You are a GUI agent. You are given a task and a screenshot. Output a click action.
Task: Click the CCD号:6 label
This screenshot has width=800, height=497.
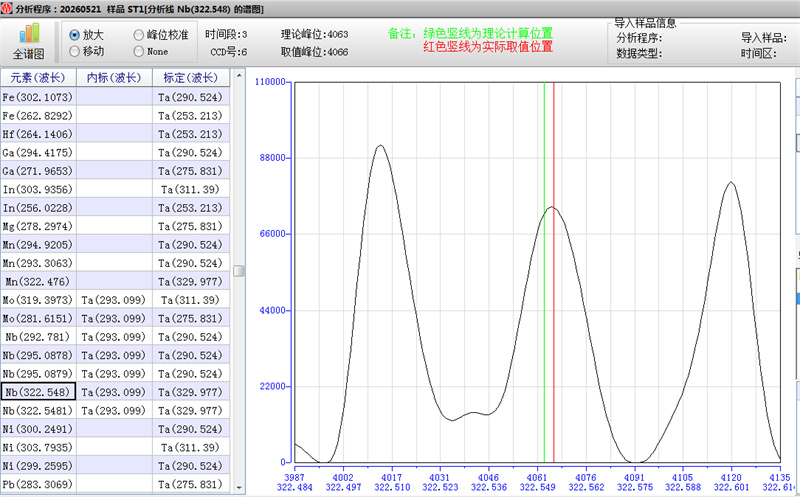(x=229, y=52)
